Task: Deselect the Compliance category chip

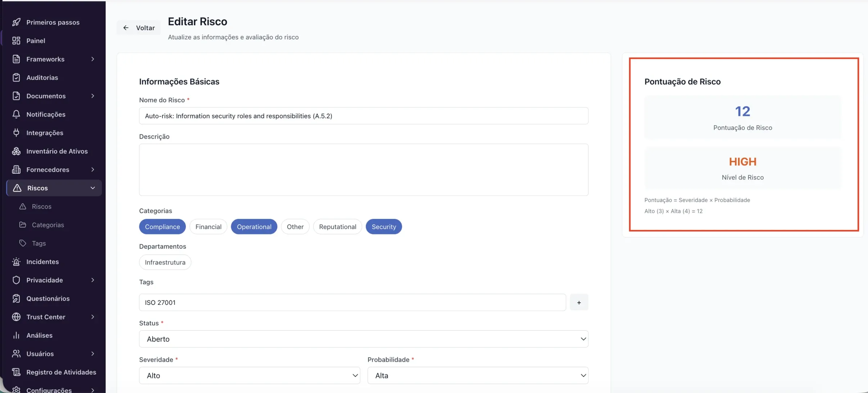Action: tap(162, 226)
